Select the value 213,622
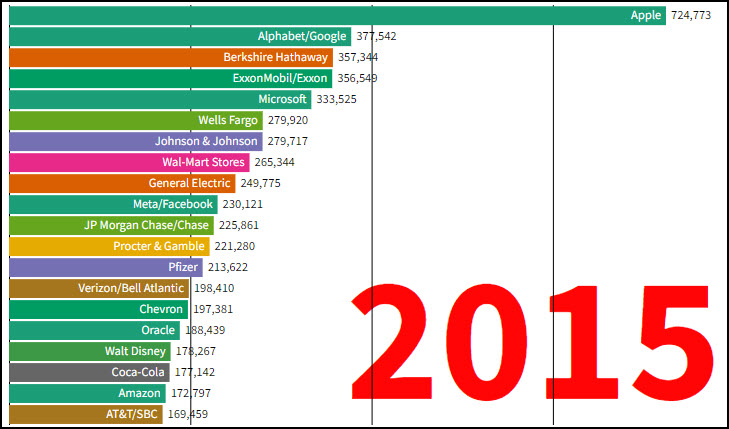Screen dimensions: 729x429 [x=228, y=267]
